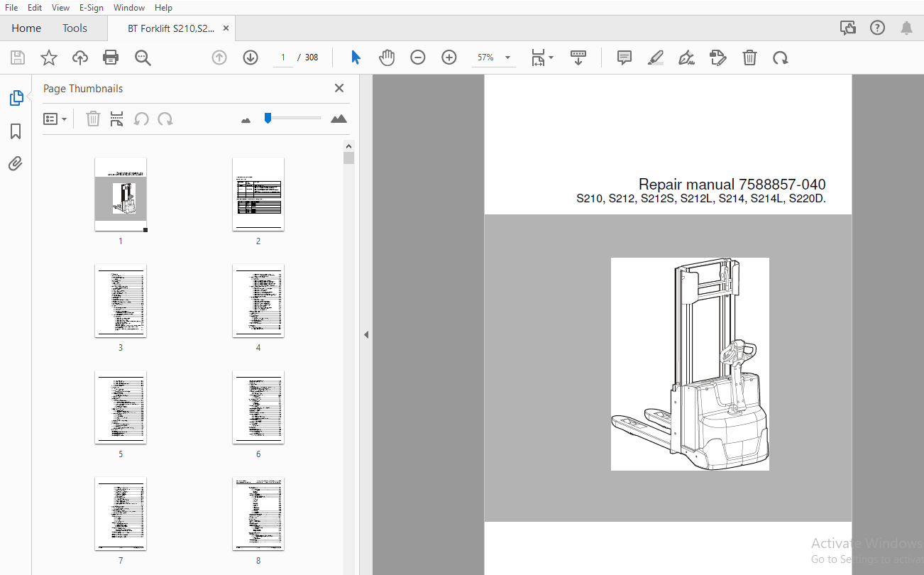Open the Bookmarks sidebar panel
Screen dimensions: 924x575
tap(16, 131)
